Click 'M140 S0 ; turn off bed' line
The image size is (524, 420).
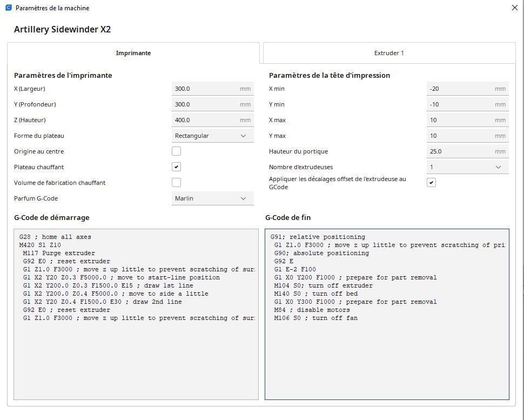316,294
